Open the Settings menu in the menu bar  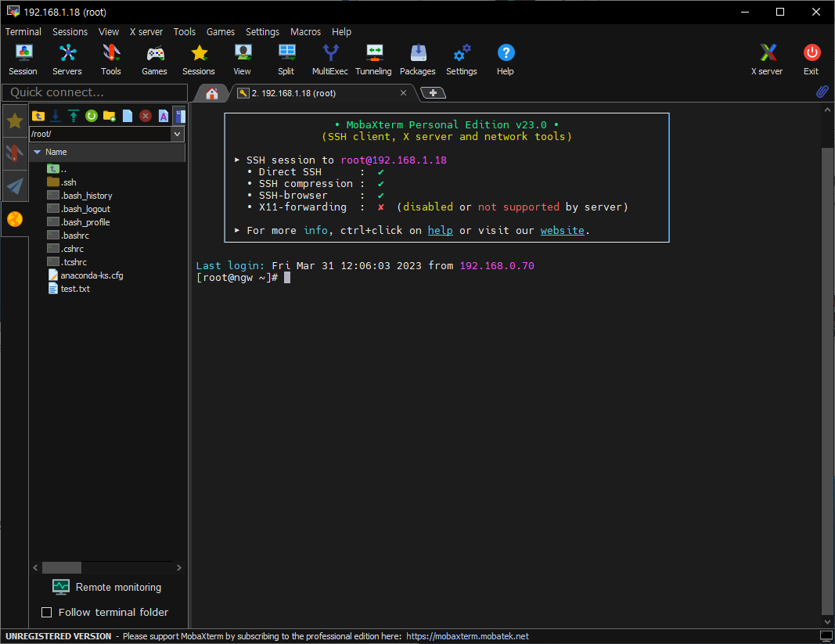click(262, 32)
